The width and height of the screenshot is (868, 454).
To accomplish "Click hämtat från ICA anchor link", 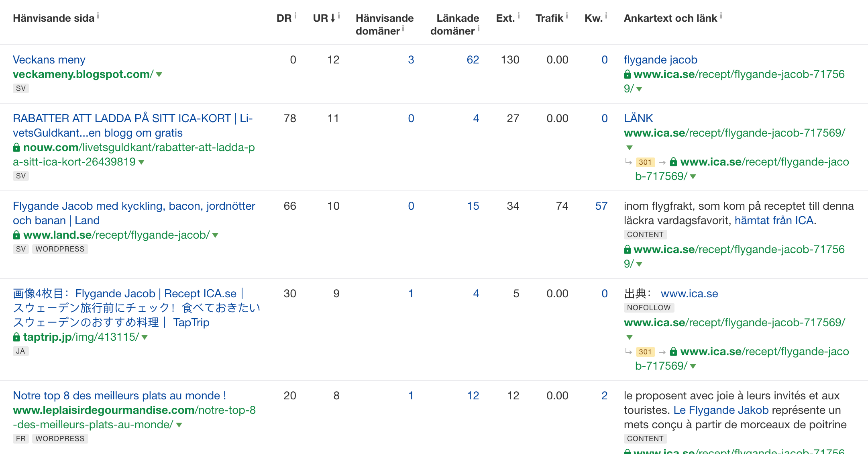I will click(774, 220).
